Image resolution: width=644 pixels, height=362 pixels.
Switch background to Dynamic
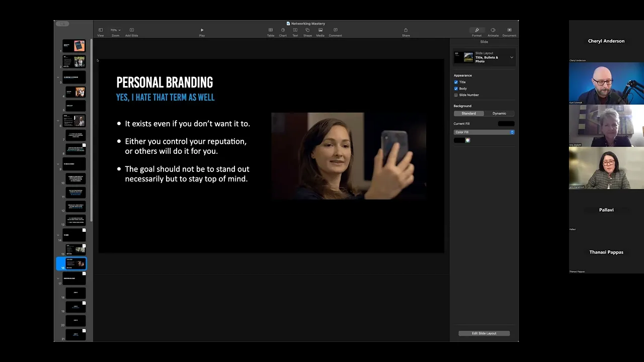[499, 114]
